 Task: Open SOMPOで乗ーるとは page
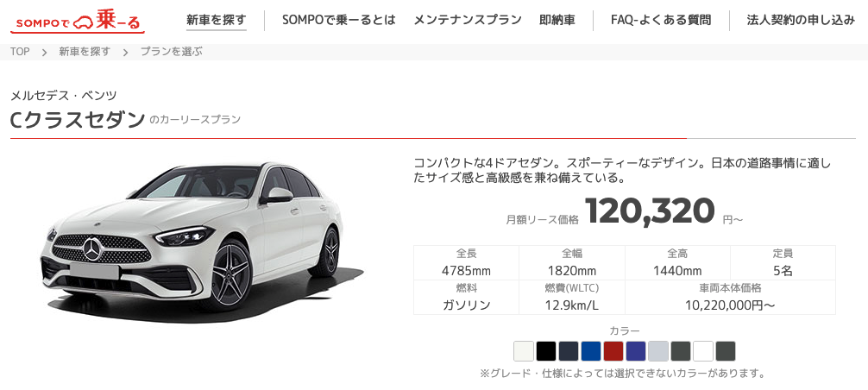[339, 21]
